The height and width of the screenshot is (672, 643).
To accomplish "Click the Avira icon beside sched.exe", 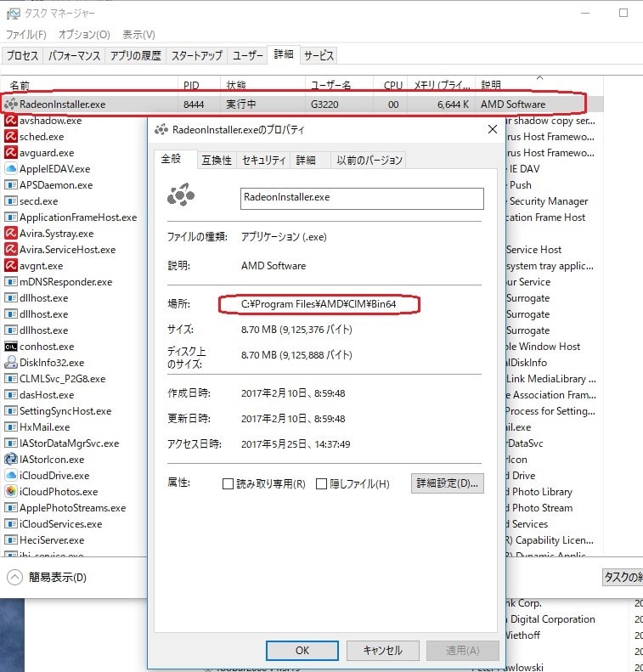I will coord(11,137).
